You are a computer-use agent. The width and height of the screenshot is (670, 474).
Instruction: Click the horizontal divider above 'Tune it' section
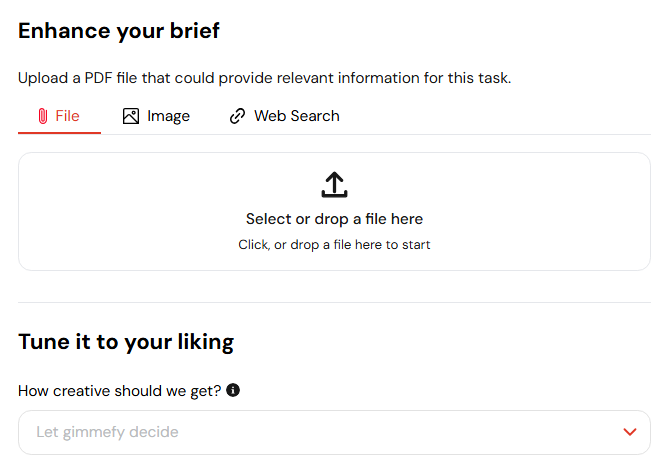click(x=334, y=303)
